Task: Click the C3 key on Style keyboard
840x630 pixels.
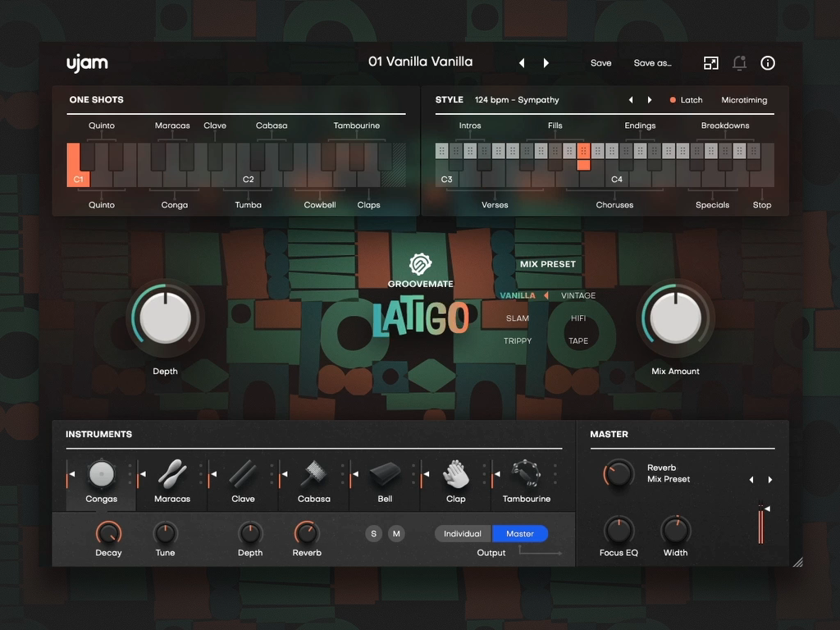Action: click(447, 180)
